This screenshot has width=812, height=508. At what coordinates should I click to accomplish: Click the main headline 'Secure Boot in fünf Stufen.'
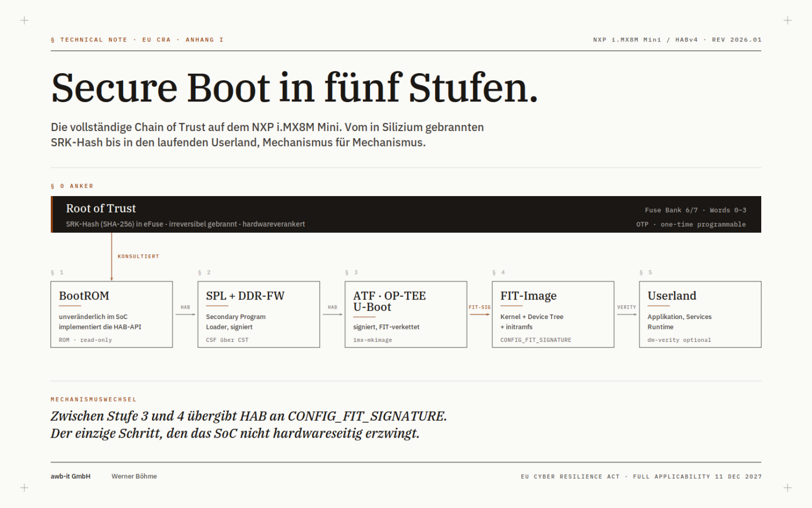click(x=295, y=87)
